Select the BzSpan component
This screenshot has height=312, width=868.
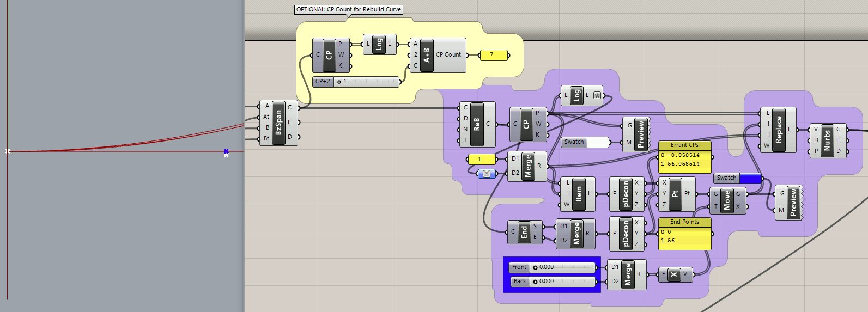tap(278, 123)
